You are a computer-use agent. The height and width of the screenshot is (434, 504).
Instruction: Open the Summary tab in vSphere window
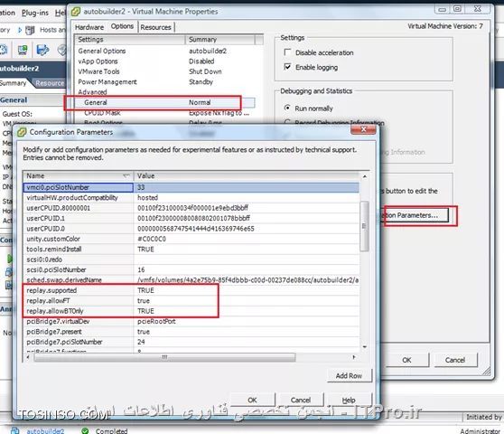point(13,83)
